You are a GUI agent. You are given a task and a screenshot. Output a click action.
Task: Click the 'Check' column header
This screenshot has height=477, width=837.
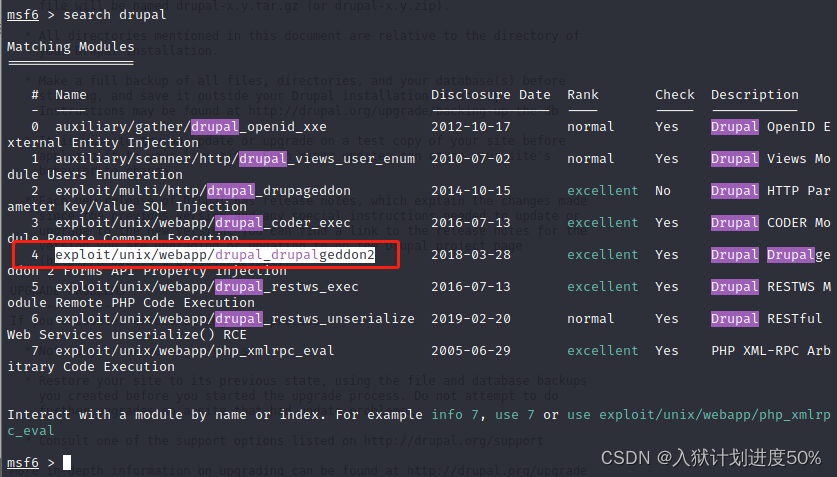(x=675, y=95)
